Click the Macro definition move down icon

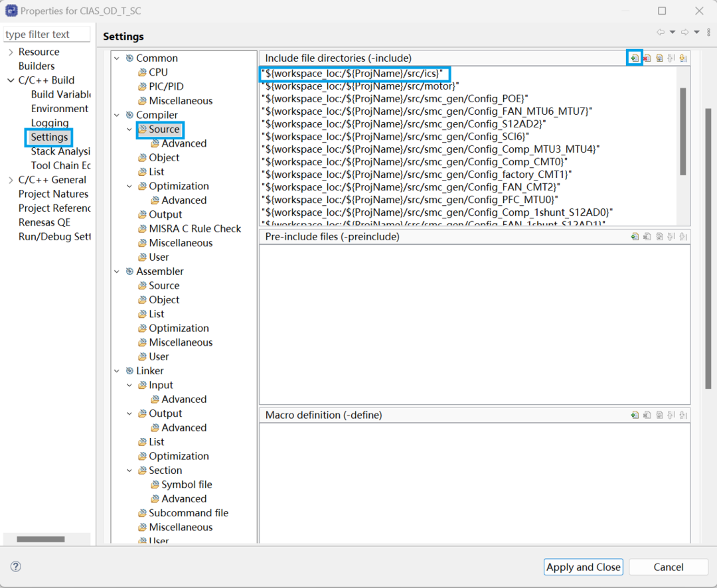pos(683,415)
